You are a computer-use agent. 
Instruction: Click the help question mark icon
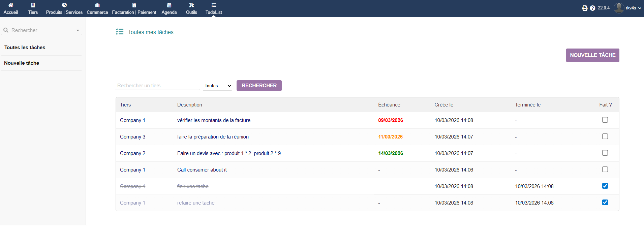pos(592,8)
